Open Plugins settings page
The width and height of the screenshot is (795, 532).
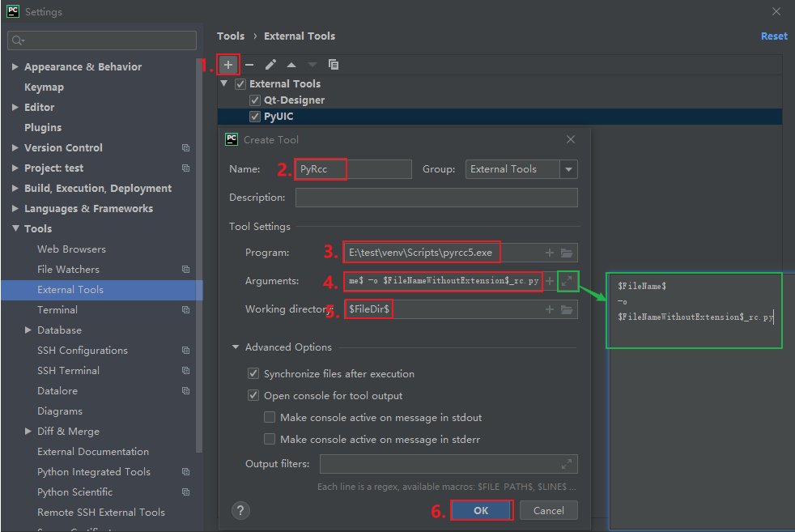tap(43, 128)
